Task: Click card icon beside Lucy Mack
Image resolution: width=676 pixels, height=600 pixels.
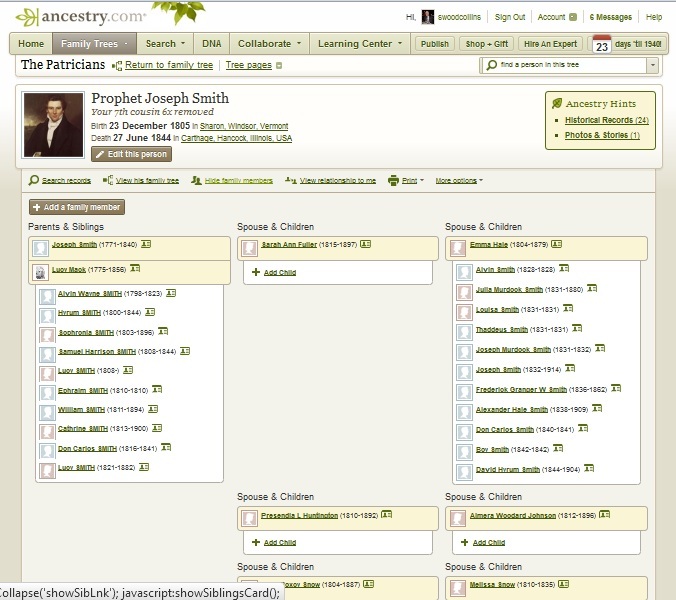Action: tap(135, 269)
